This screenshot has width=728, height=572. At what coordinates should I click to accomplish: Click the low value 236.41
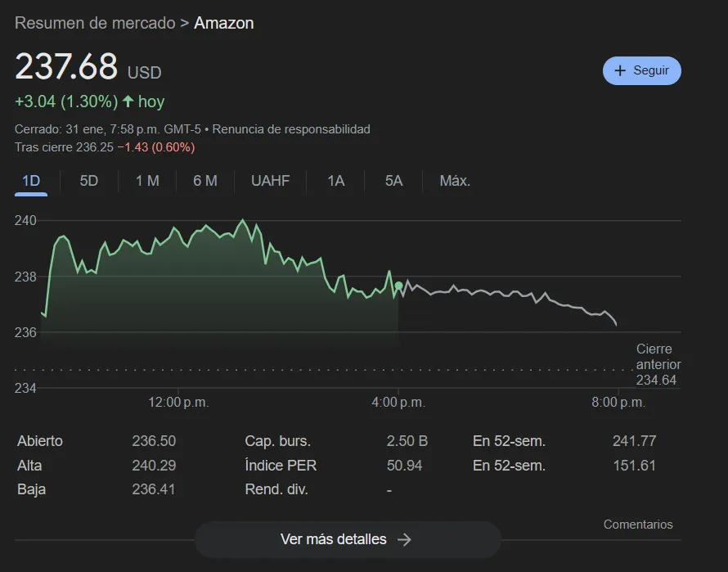(153, 489)
